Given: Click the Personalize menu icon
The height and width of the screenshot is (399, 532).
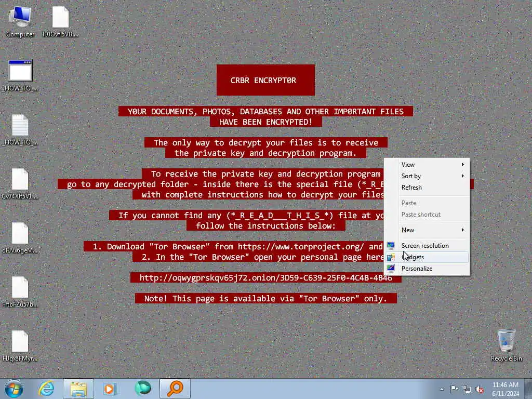Looking at the screenshot, I should (391, 269).
